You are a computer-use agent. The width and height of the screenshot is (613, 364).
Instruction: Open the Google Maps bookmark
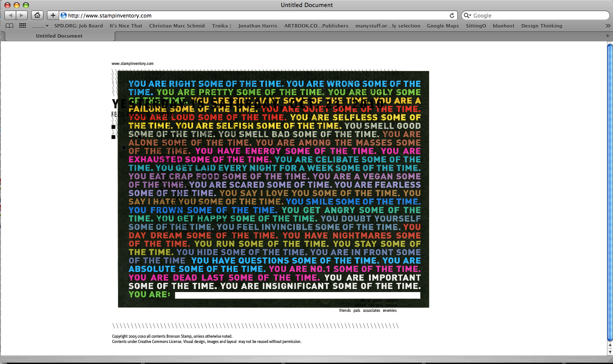pos(443,26)
